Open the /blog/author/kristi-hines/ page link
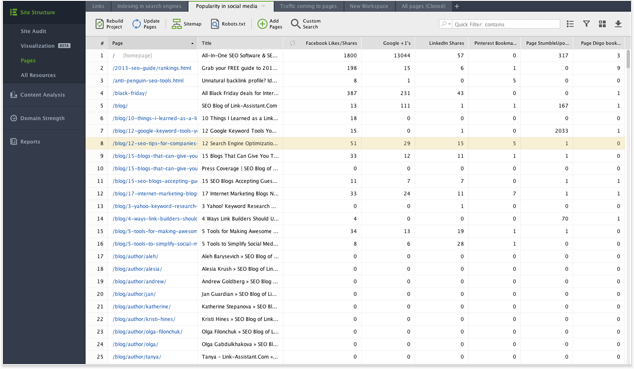 (x=144, y=319)
